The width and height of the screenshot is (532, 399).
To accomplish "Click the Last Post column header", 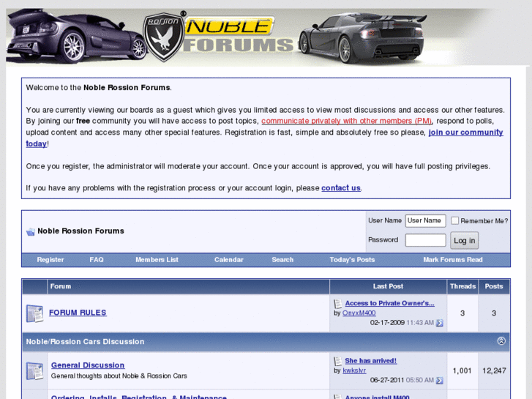I will [388, 286].
